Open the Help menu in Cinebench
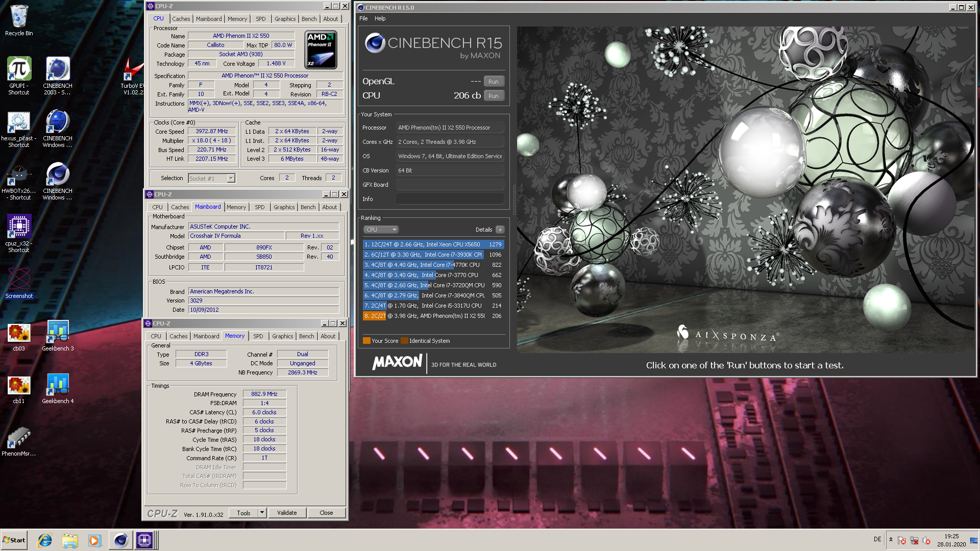 click(x=380, y=18)
